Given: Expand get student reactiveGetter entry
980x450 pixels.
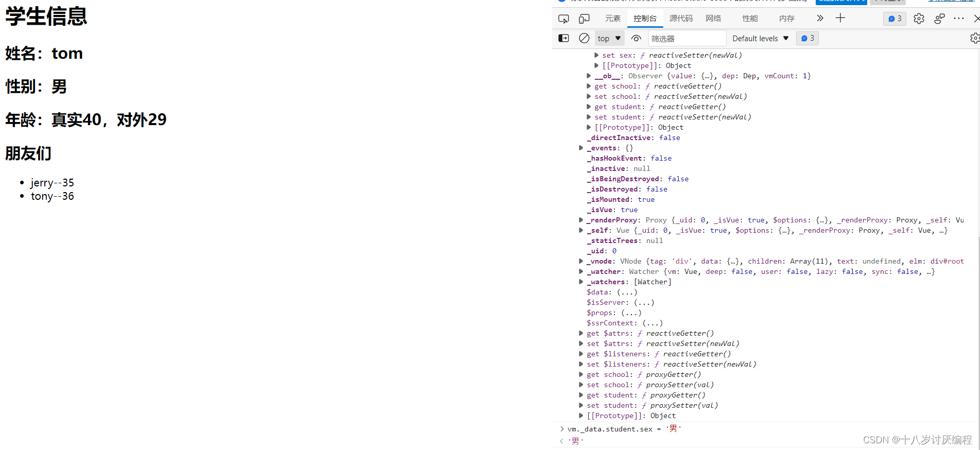Looking at the screenshot, I should pyautogui.click(x=589, y=107).
